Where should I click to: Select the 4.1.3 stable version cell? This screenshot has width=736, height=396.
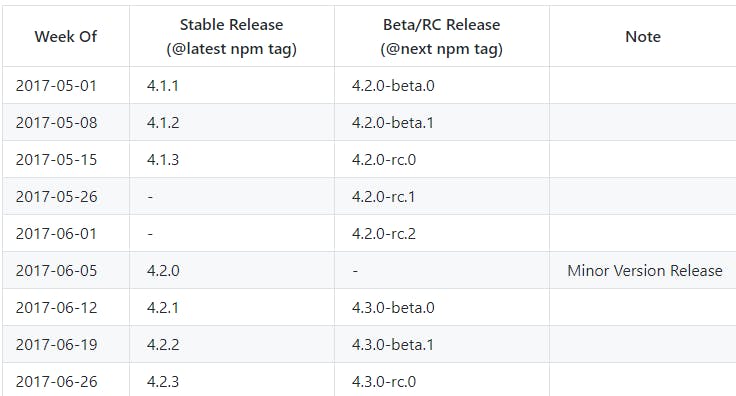point(232,160)
